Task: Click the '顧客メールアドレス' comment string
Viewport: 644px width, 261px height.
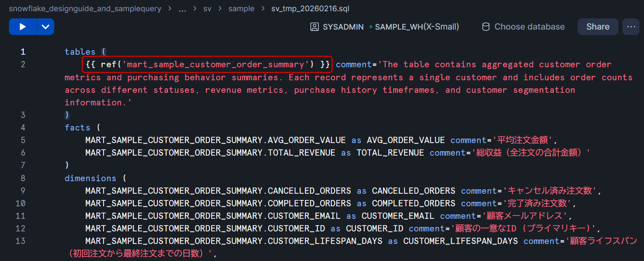Action: (x=525, y=216)
